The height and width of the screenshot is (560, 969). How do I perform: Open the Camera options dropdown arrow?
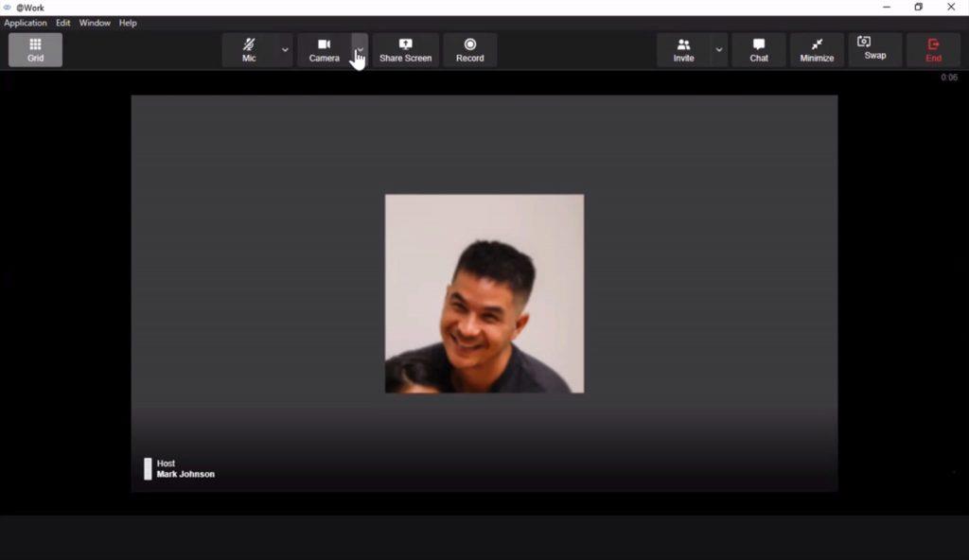(360, 49)
